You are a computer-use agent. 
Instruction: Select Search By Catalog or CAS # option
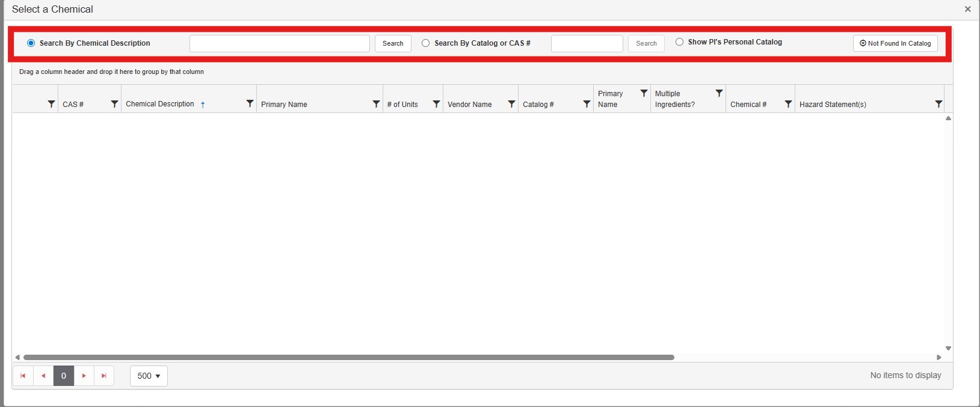point(426,43)
